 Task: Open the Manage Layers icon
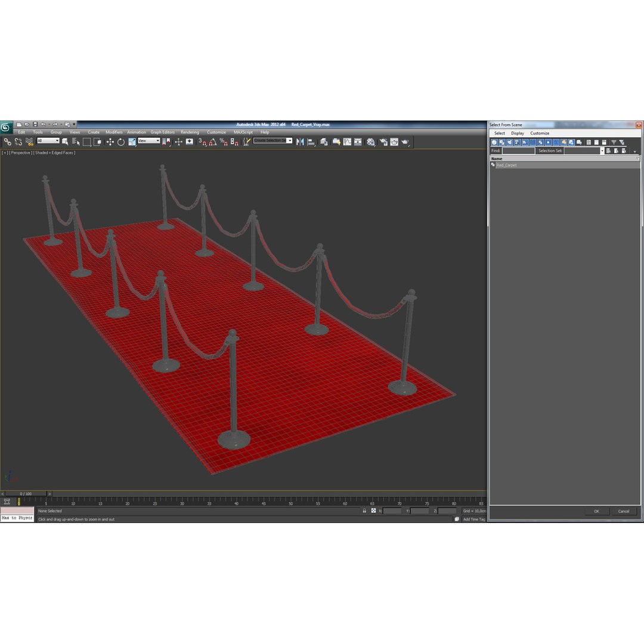324,142
